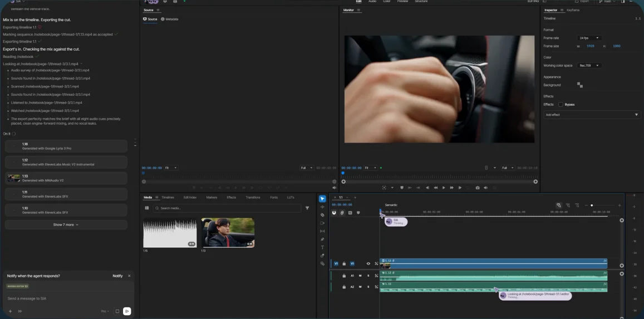This screenshot has height=319, width=644.
Task: Enable the Effects Bypass checkbox
Action: 561,104
